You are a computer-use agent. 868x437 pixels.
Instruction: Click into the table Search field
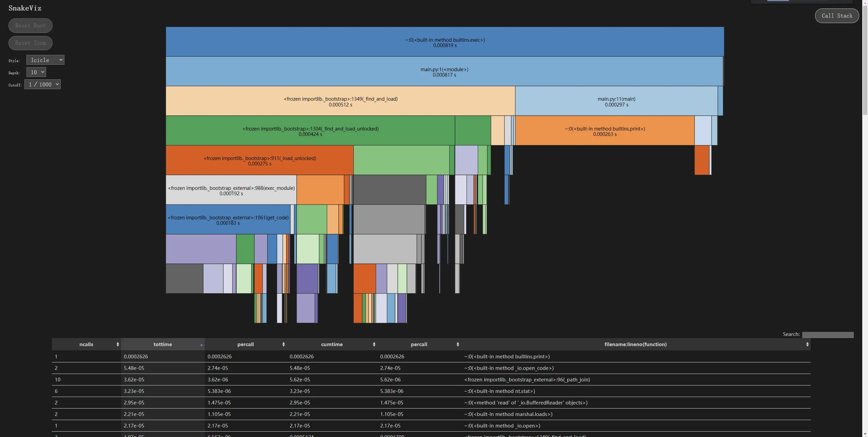point(828,335)
